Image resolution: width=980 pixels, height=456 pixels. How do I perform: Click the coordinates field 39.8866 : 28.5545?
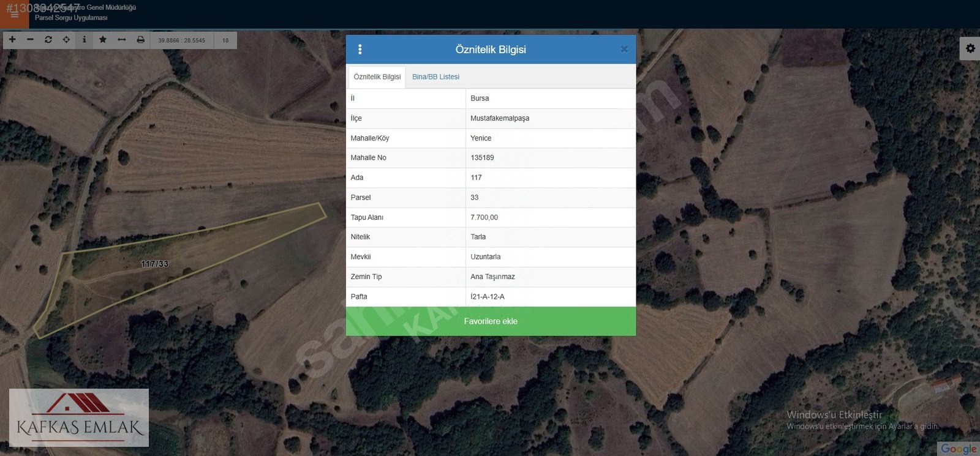point(181,40)
